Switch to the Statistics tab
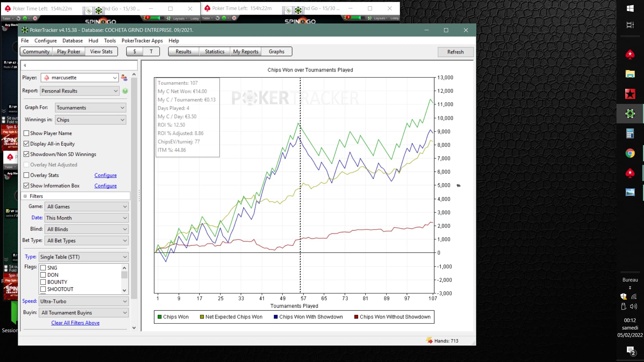 coord(215,52)
